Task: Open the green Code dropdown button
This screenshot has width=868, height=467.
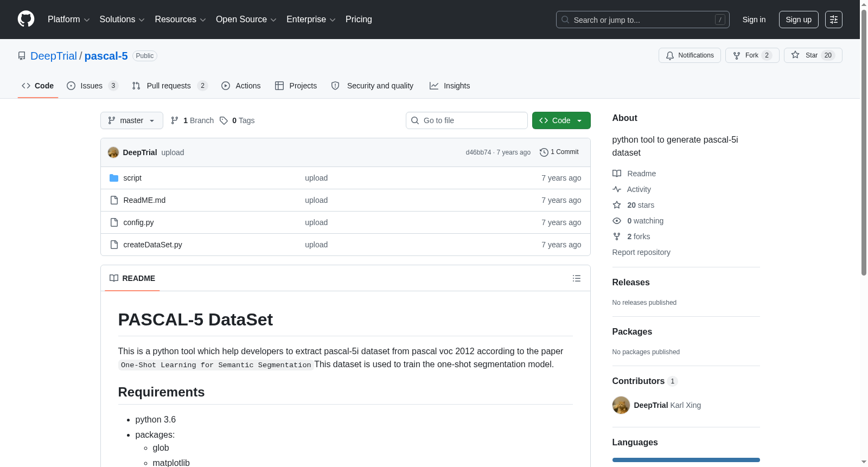Action: coord(561,120)
